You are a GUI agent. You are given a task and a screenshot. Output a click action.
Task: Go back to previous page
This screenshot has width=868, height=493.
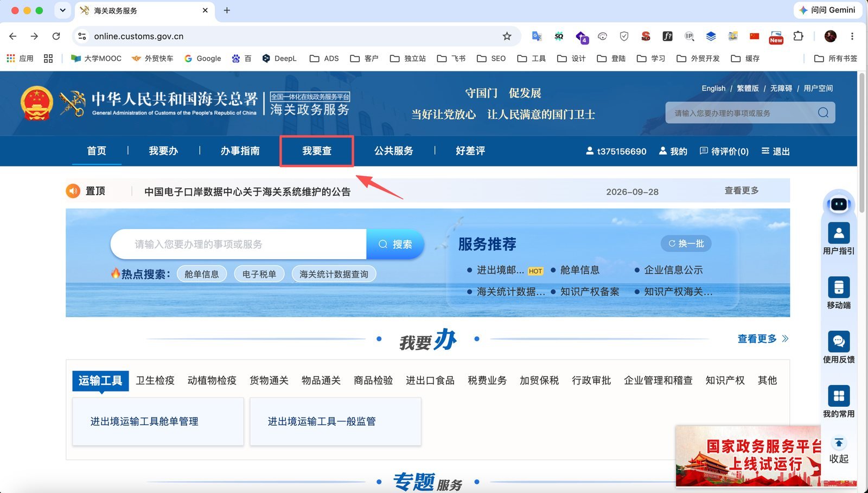click(x=13, y=36)
